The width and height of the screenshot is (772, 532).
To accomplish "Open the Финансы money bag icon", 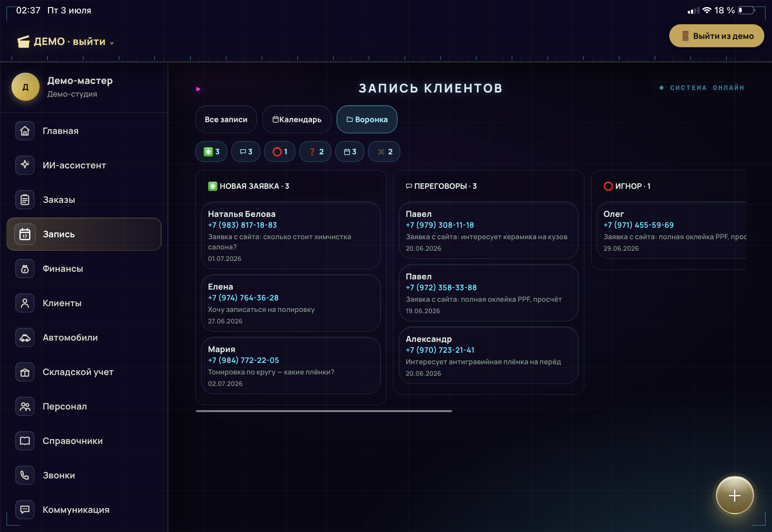I will (x=25, y=269).
